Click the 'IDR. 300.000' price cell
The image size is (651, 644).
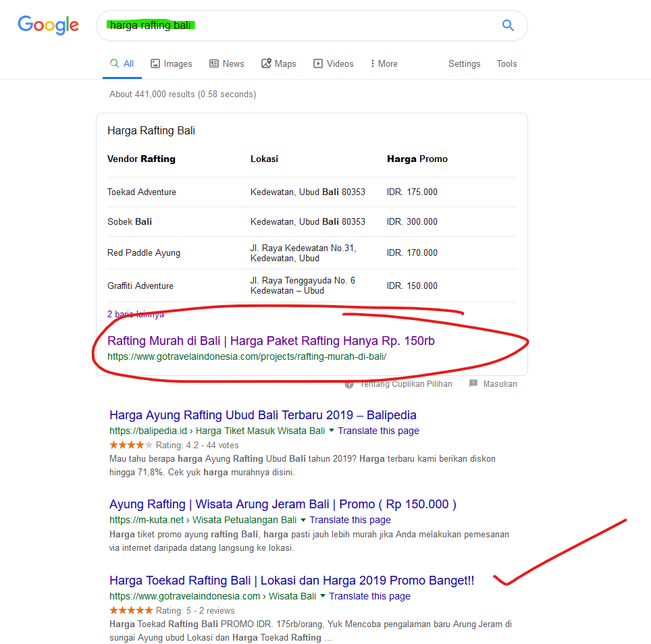[412, 221]
